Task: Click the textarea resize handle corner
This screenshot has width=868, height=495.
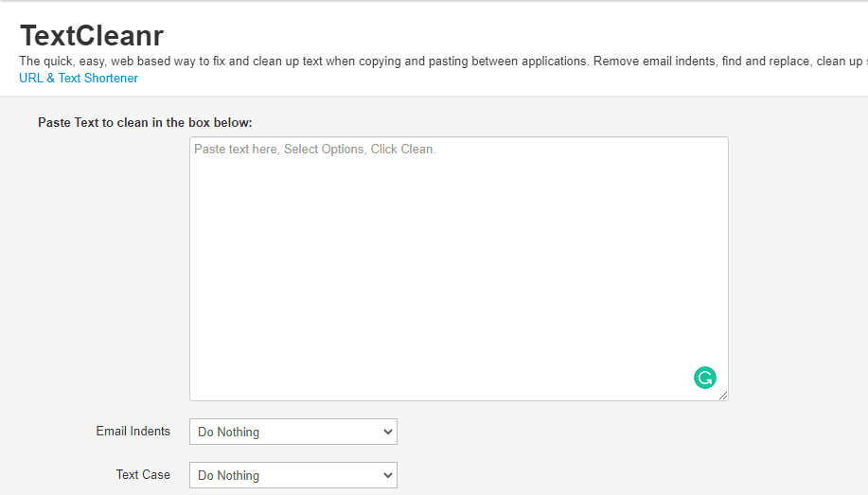Action: pyautogui.click(x=723, y=396)
